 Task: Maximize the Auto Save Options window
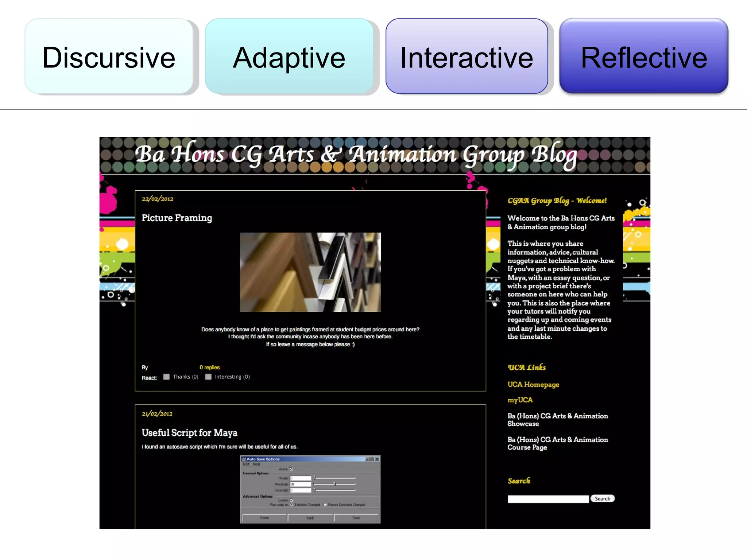click(372, 459)
